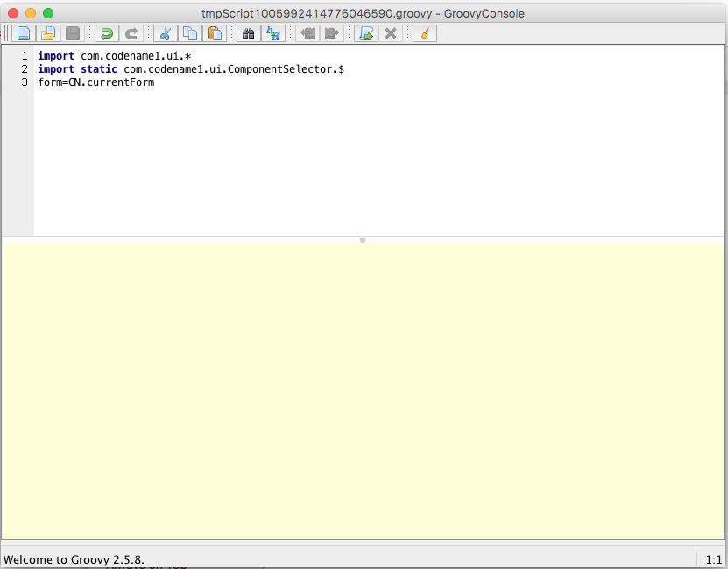Click the New File toolbar icon
The image size is (728, 569).
[x=24, y=33]
